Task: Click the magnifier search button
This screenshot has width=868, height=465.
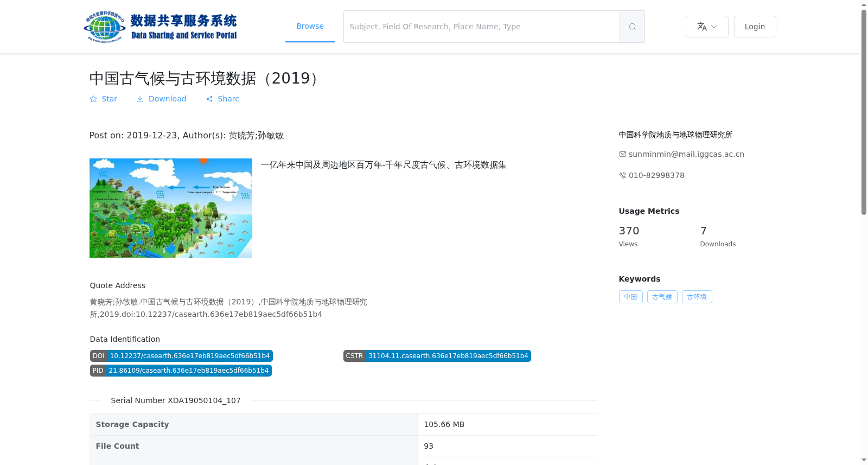Action: tap(632, 27)
